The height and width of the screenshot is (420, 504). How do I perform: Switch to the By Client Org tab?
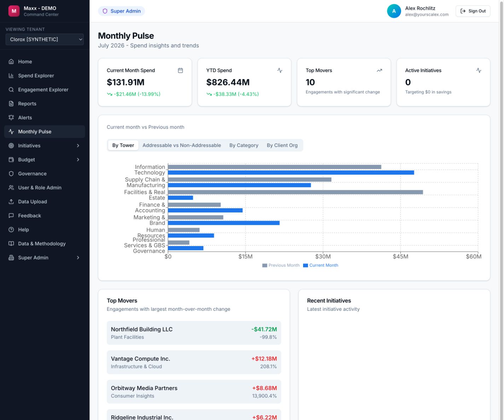tap(282, 145)
